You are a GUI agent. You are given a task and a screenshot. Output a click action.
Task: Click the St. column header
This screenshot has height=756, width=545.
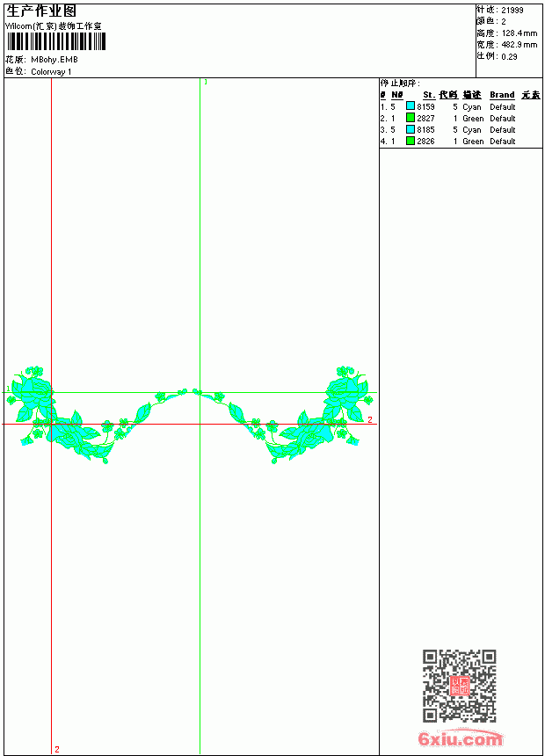click(x=429, y=95)
